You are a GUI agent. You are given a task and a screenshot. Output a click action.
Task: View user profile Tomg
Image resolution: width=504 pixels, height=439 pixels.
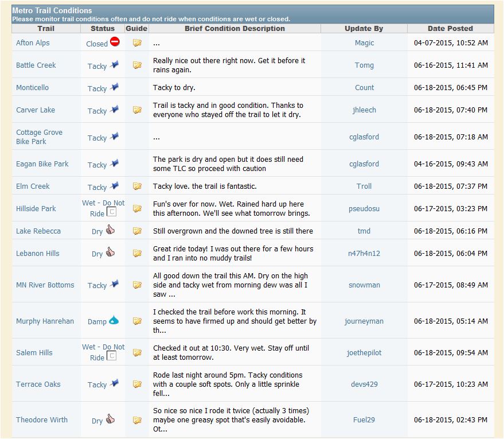pos(364,65)
